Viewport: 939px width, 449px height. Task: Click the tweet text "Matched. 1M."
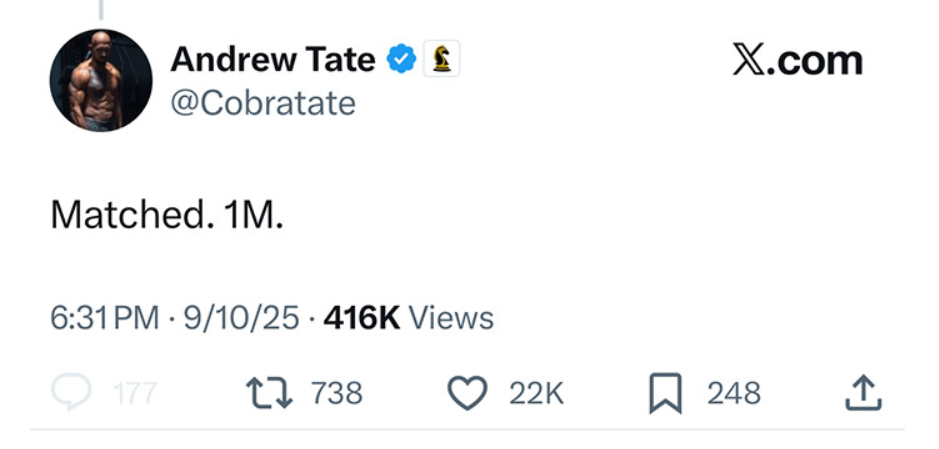pos(167,215)
